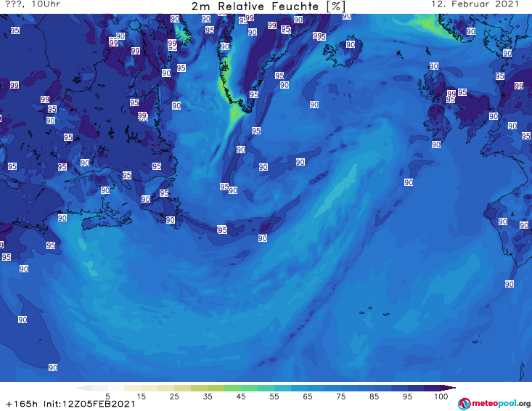Click the Iceland landmass outline on the map

coord(343,52)
